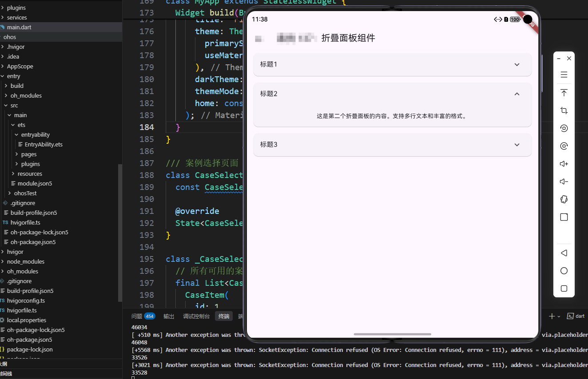
Task: Click the '/// 案例选择页面' comment line
Action: pyautogui.click(x=202, y=163)
